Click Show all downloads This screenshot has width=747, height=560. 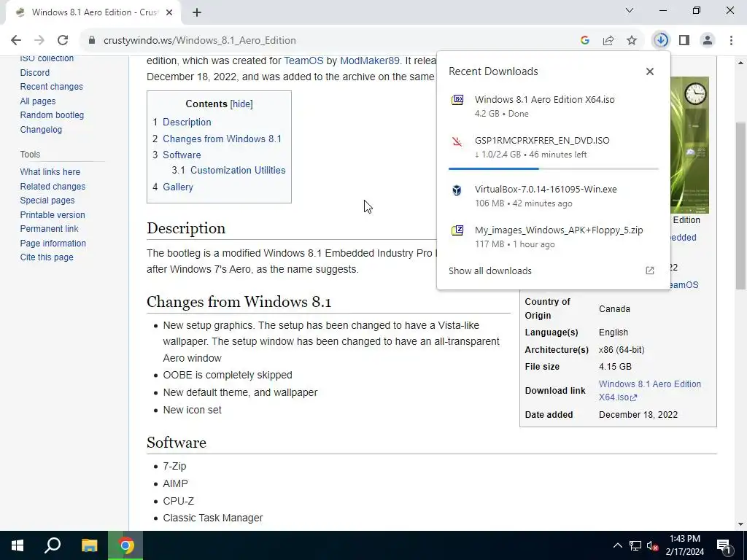[x=489, y=271]
